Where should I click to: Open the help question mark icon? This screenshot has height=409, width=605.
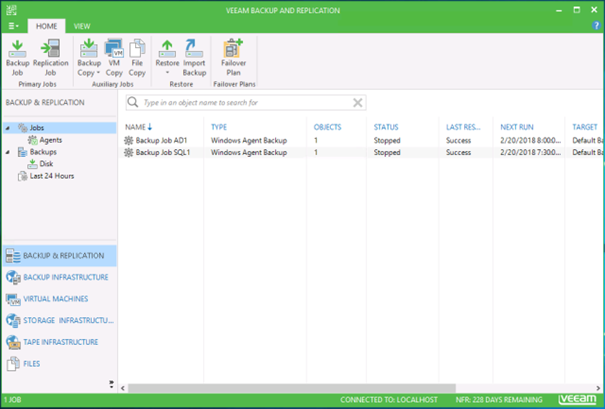coord(596,25)
